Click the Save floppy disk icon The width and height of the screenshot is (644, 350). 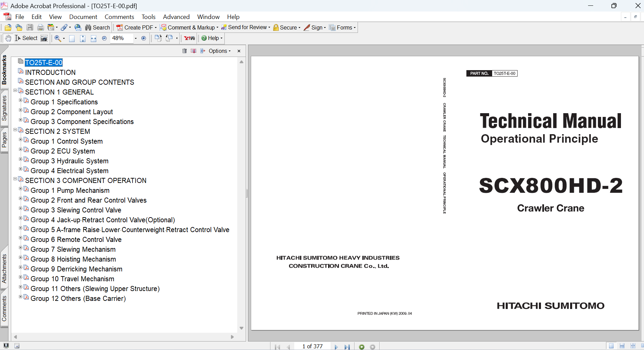coord(30,27)
